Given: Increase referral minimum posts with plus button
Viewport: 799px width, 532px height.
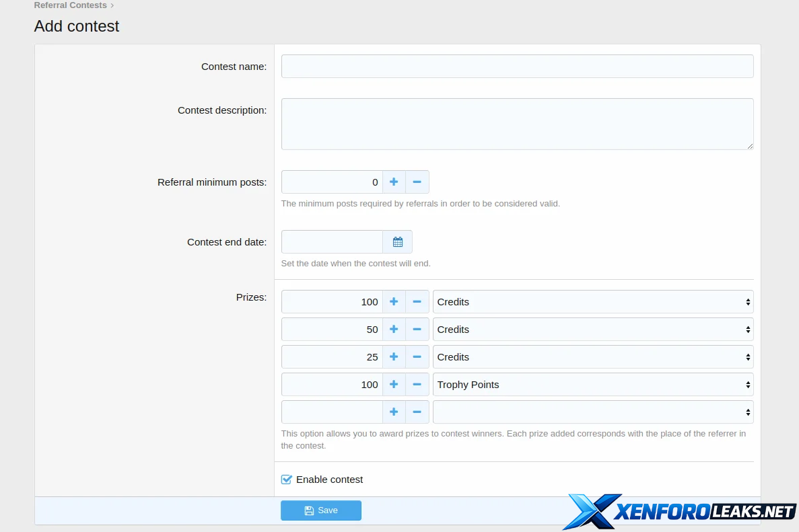Looking at the screenshot, I should point(394,182).
